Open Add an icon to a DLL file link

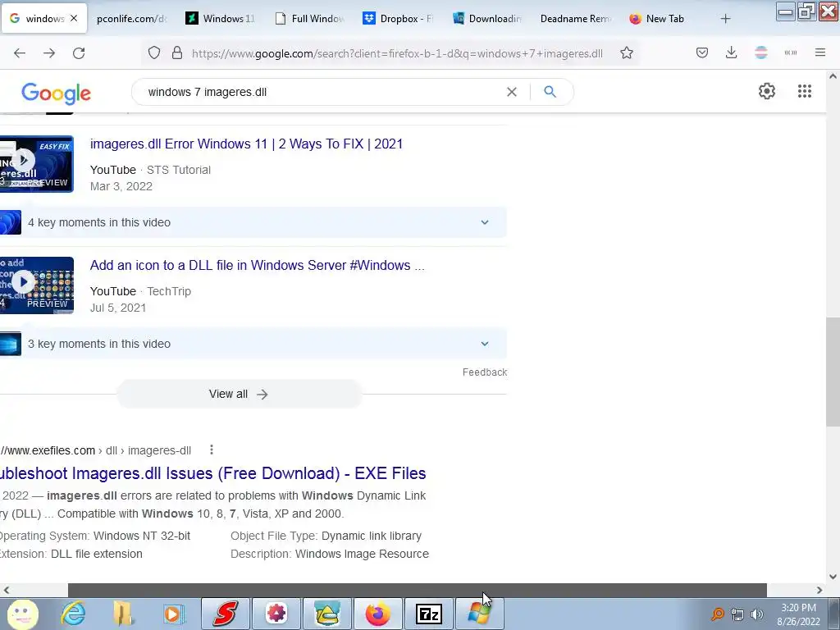pyautogui.click(x=257, y=266)
